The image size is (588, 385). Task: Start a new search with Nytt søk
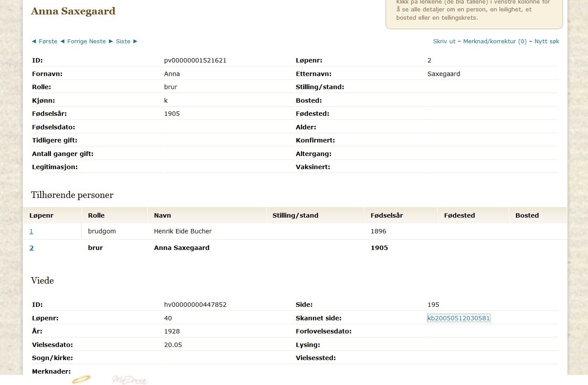click(x=546, y=42)
